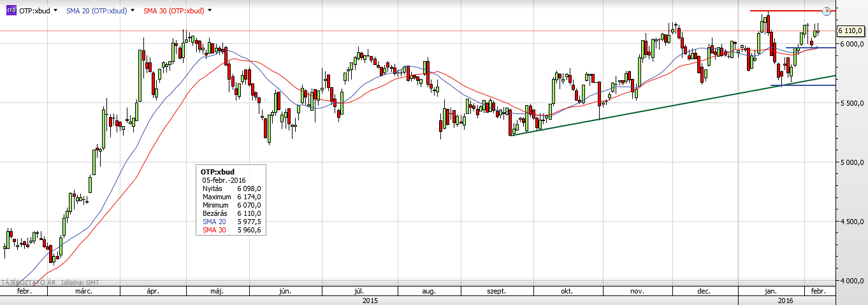Open the OTP:xbud instrument dropdown arrow
The width and height of the screenshot is (868, 305).
[x=56, y=11]
